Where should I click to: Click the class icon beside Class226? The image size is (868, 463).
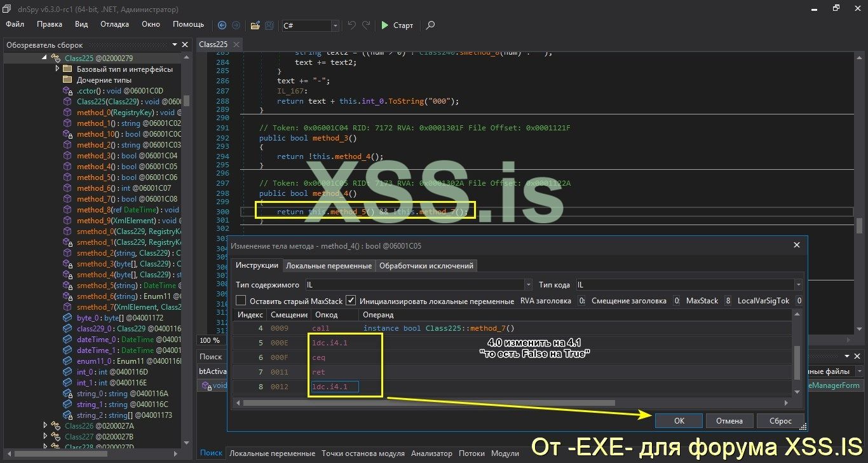pyautogui.click(x=56, y=426)
